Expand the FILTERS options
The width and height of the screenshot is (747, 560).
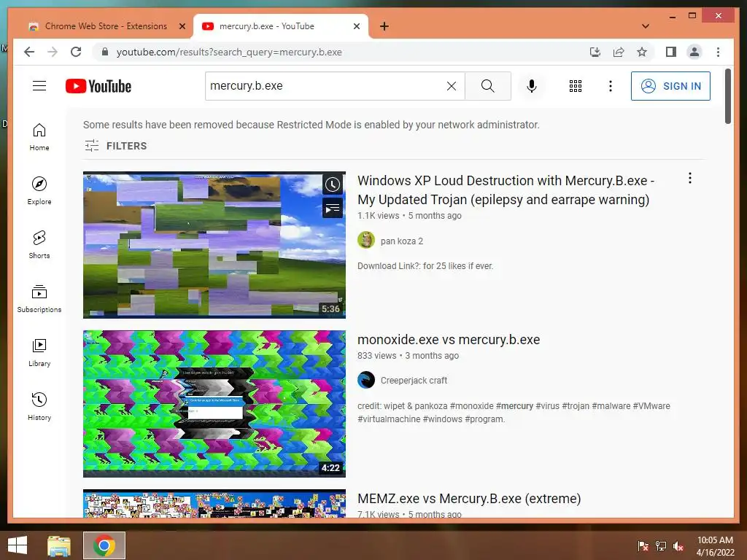116,146
